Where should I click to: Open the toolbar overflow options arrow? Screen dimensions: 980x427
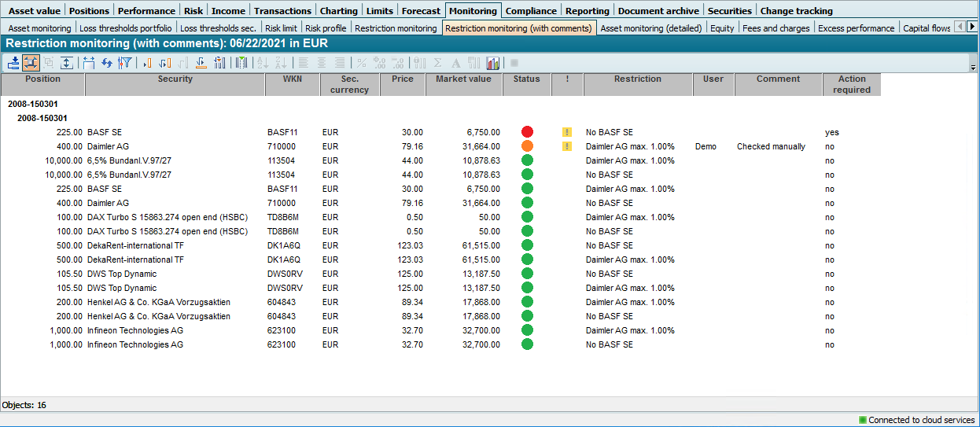973,68
